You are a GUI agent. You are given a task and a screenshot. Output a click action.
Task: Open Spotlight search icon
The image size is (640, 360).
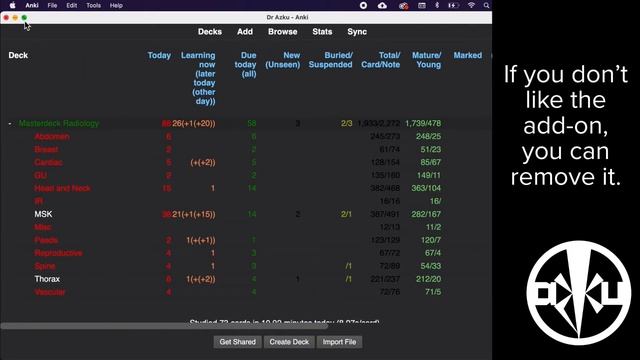point(487,5)
